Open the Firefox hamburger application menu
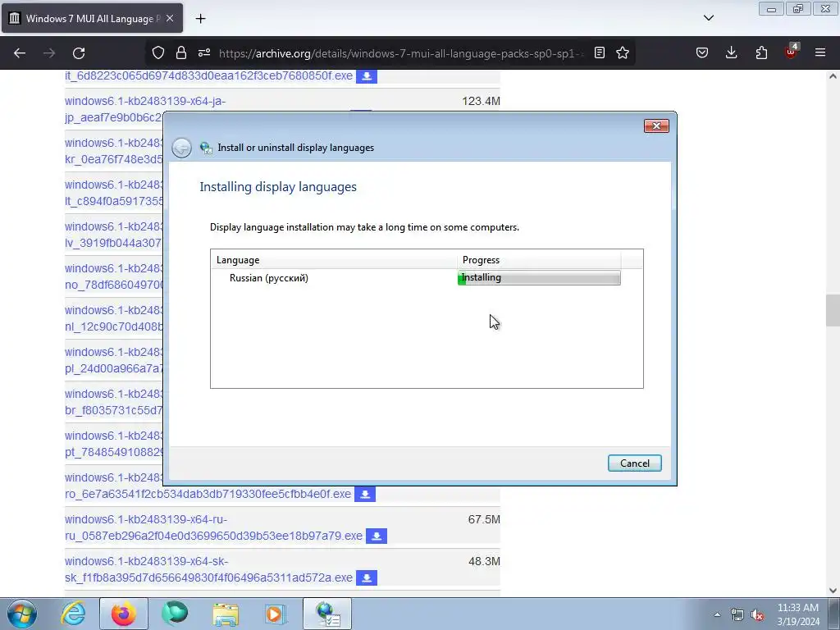 click(820, 52)
